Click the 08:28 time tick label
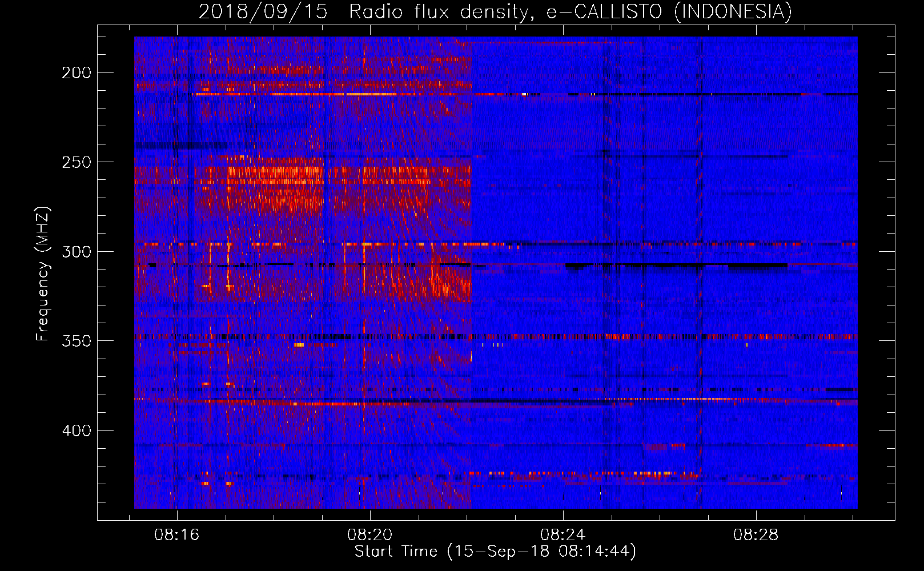The width and height of the screenshot is (924, 571). tap(756, 535)
